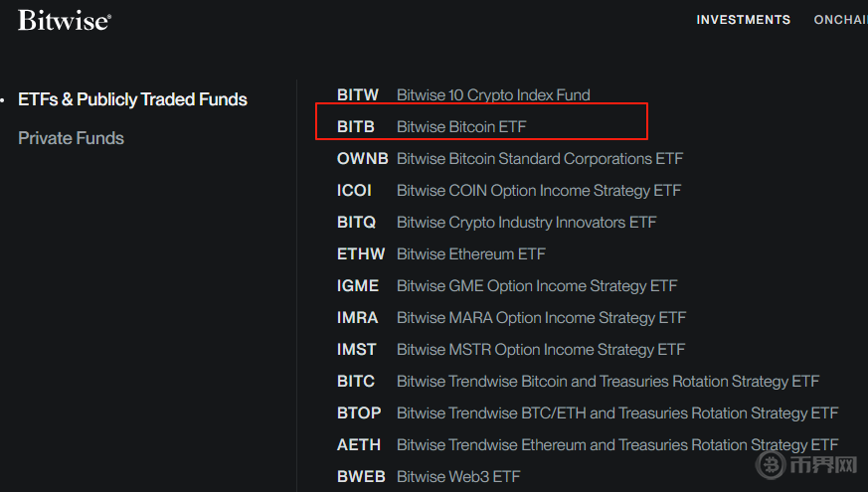Open Bitwise 10 Crypto Index Fund
The image size is (868, 492).
pos(493,95)
